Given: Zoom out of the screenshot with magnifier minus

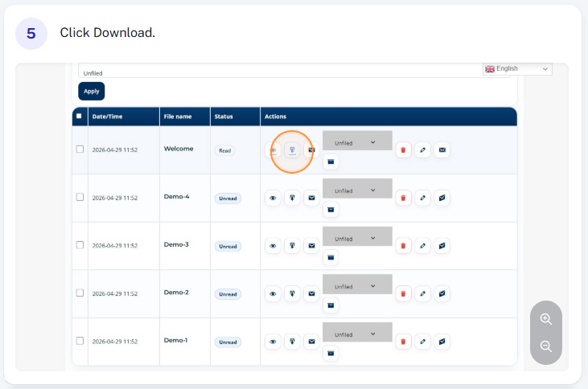Looking at the screenshot, I should [x=546, y=346].
